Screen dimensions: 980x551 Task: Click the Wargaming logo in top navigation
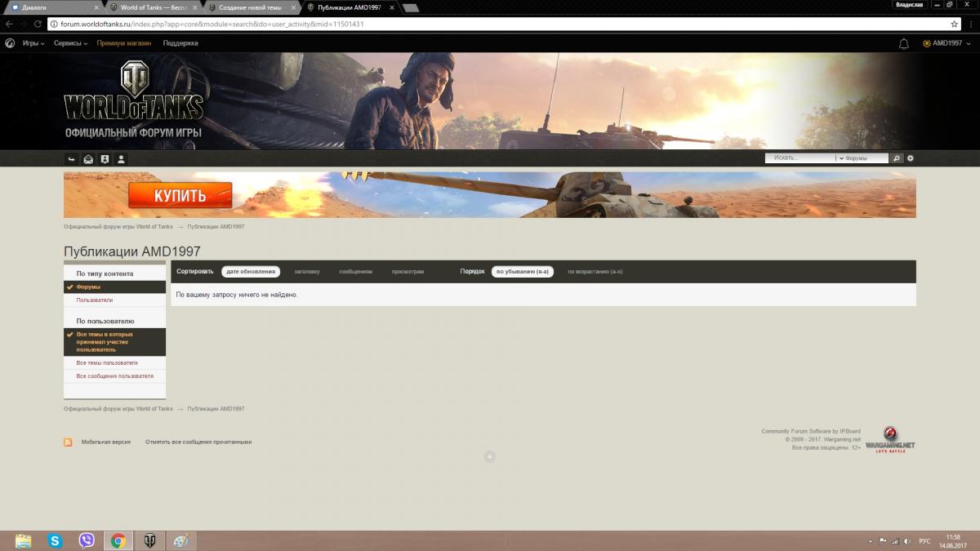9,43
